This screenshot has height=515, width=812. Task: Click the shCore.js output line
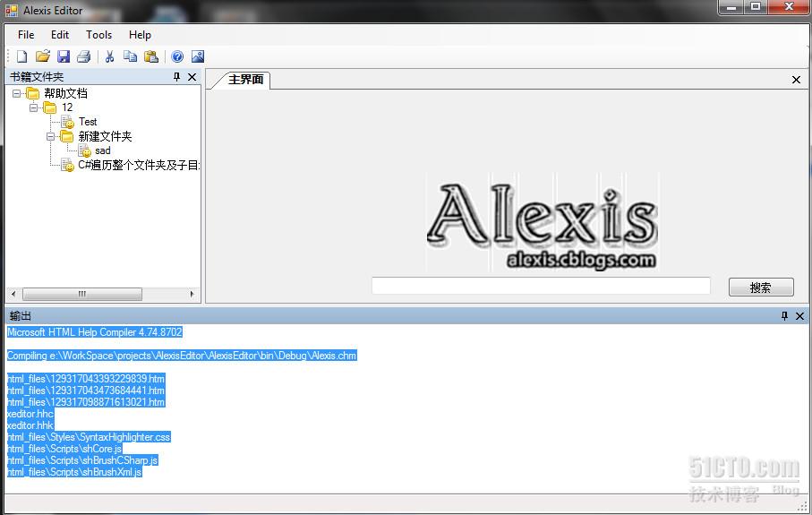(x=64, y=449)
